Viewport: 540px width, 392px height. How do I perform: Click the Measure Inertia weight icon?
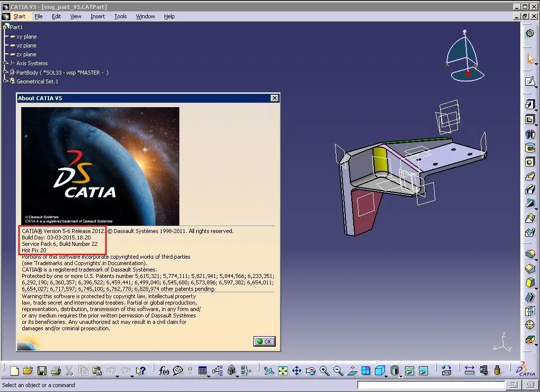pos(497,370)
